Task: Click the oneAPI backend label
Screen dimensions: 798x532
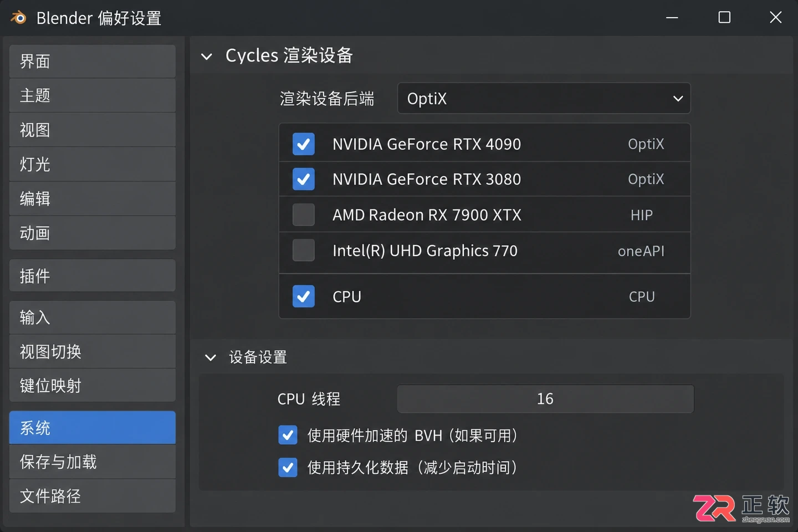Action: [x=641, y=251]
